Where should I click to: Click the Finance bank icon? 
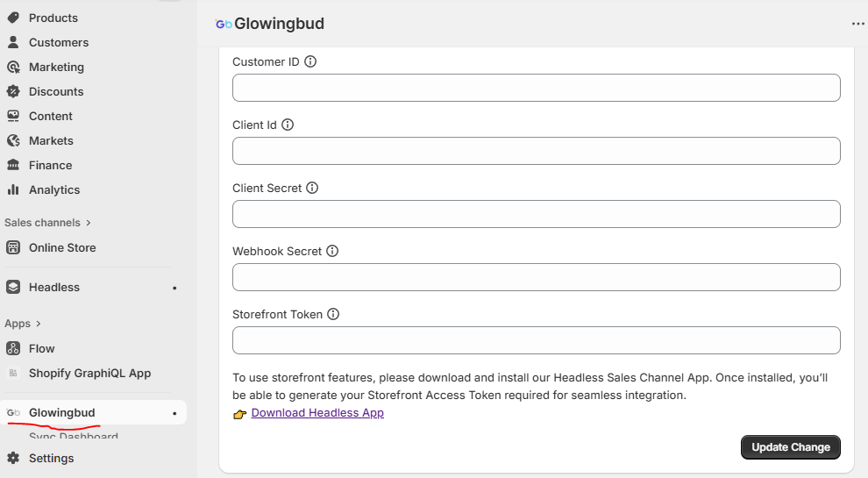13,165
